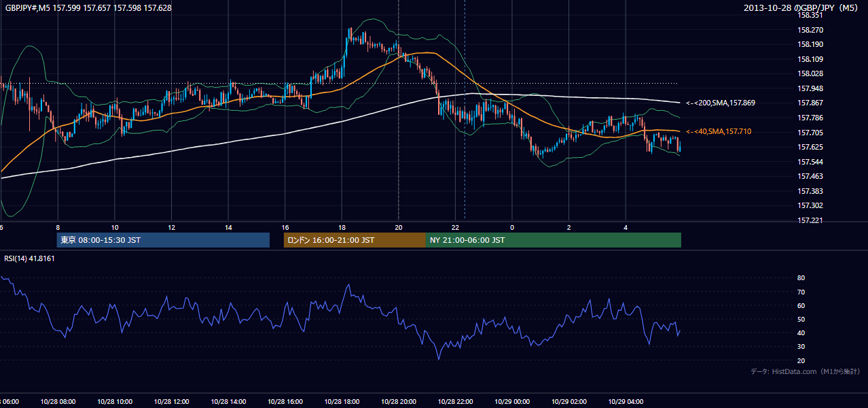Click the RSI 20 level label
Screen dimensions: 868x408
(x=801, y=361)
